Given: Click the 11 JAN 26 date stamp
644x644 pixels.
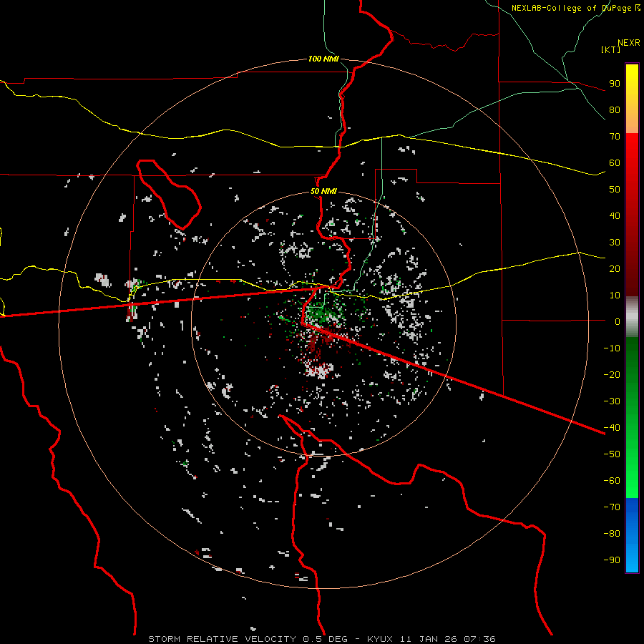Looking at the screenshot, I should (429, 639).
